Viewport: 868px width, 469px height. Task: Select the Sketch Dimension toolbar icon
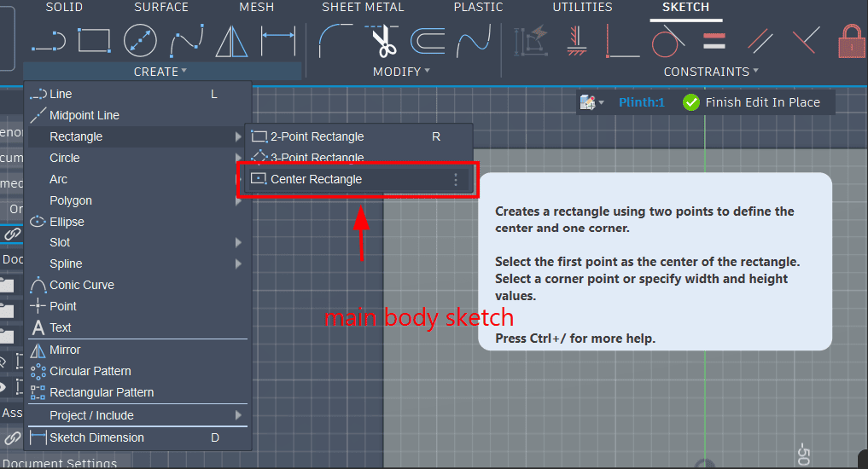pos(278,40)
